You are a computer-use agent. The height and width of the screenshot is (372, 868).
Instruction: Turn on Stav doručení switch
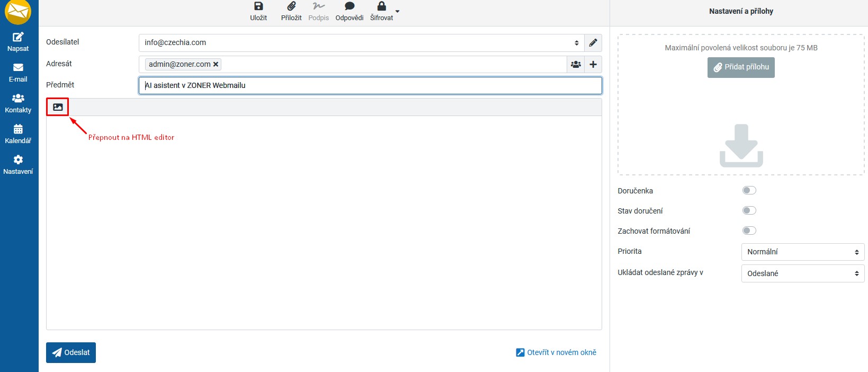coord(749,211)
